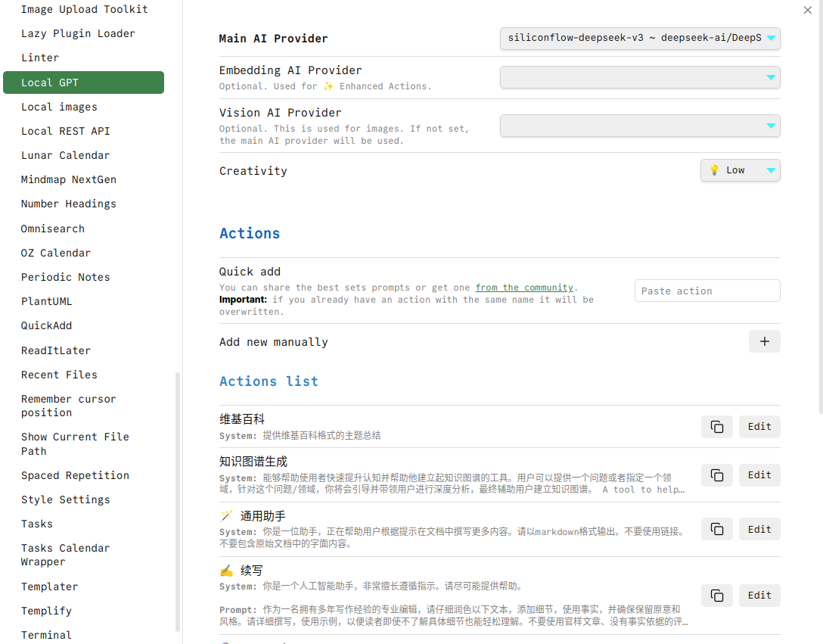Viewport: 823px width, 644px height.
Task: Click the plugin sidebar scrollbar
Action: pos(178,499)
